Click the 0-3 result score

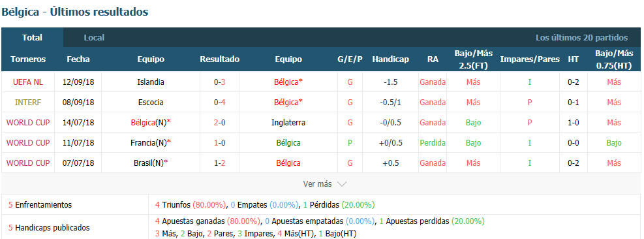pos(220,82)
